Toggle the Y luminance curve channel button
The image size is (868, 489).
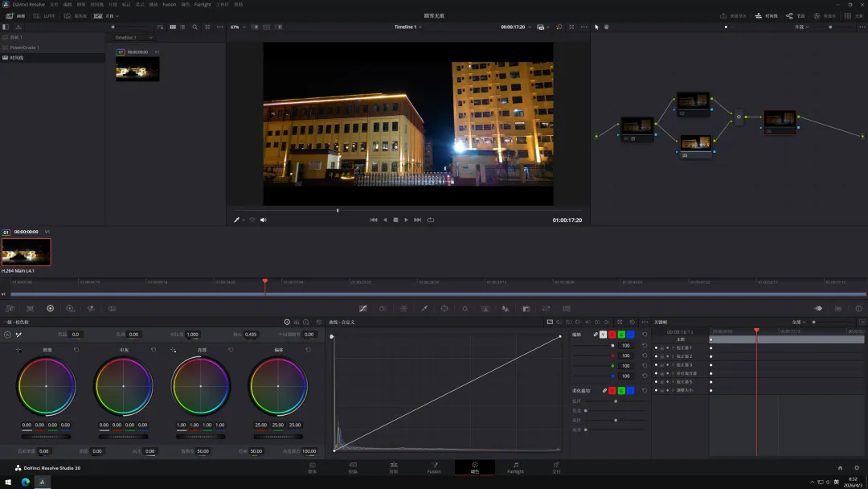click(x=603, y=334)
